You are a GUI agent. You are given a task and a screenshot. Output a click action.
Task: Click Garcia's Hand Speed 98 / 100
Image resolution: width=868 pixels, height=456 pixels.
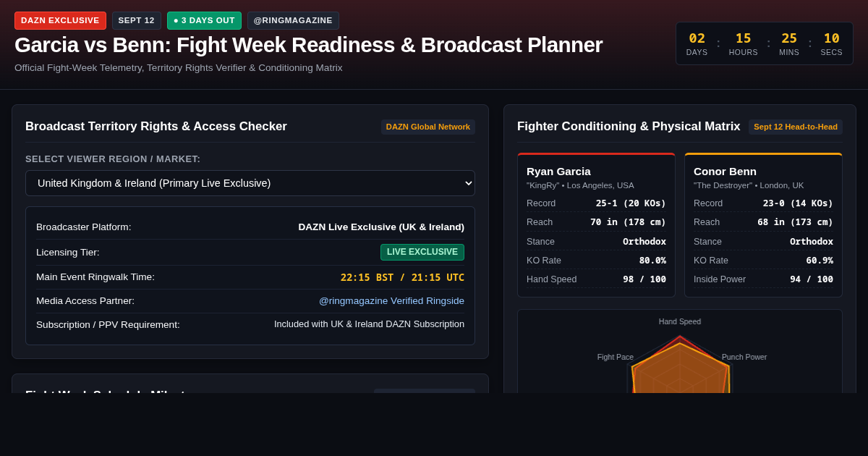[644, 279]
